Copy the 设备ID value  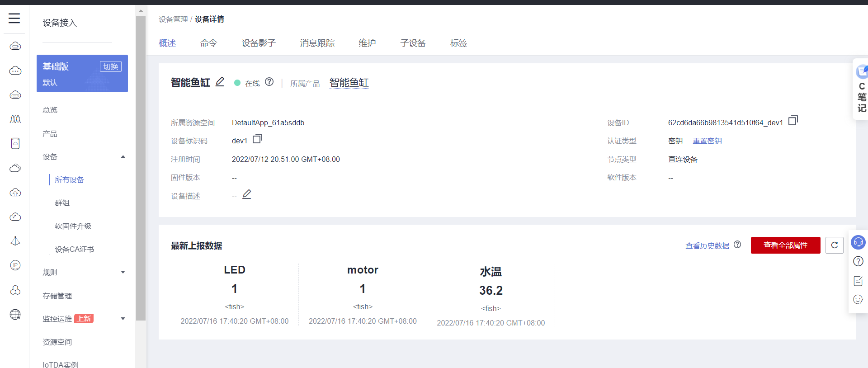tap(793, 121)
